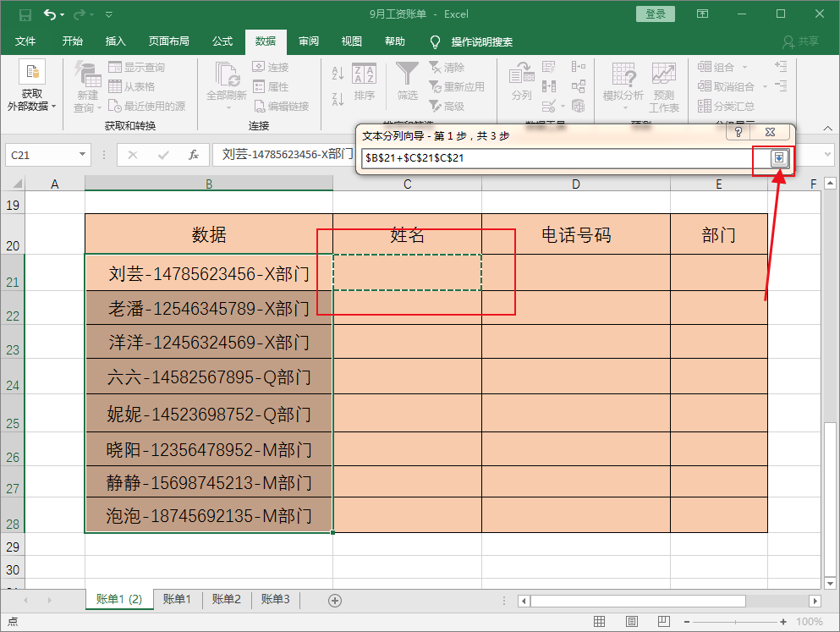Screen dimensions: 840x632
Task: Enable 分页预览 page break view
Action: pyautogui.click(x=664, y=621)
